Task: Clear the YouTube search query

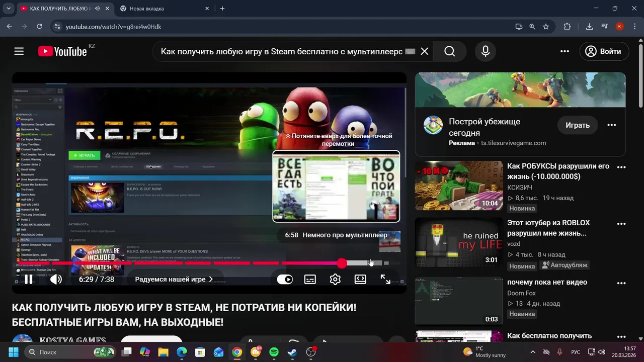Action: (425, 51)
